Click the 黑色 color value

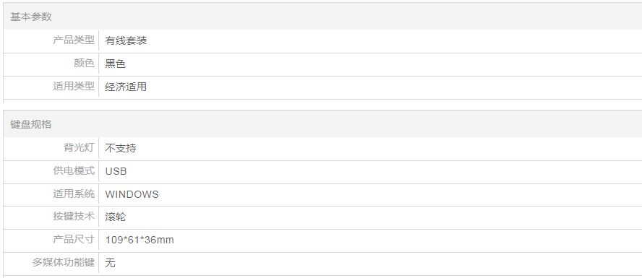coord(116,64)
